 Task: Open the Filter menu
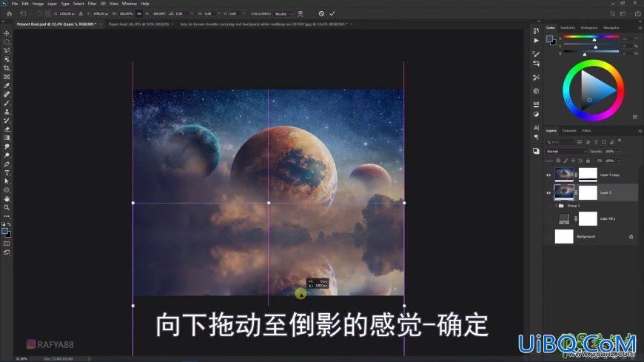92,3
